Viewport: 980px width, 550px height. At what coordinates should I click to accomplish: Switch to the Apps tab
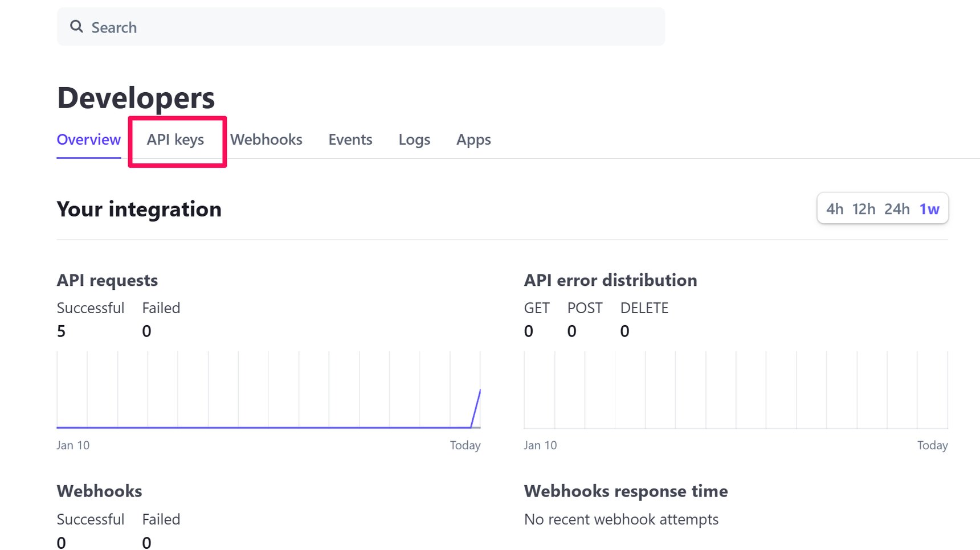(473, 139)
